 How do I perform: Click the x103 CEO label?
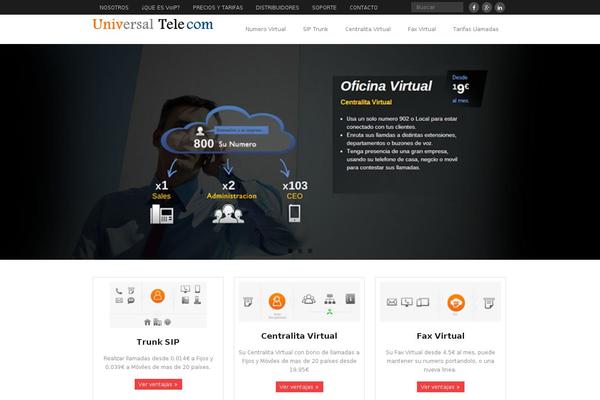point(295,190)
